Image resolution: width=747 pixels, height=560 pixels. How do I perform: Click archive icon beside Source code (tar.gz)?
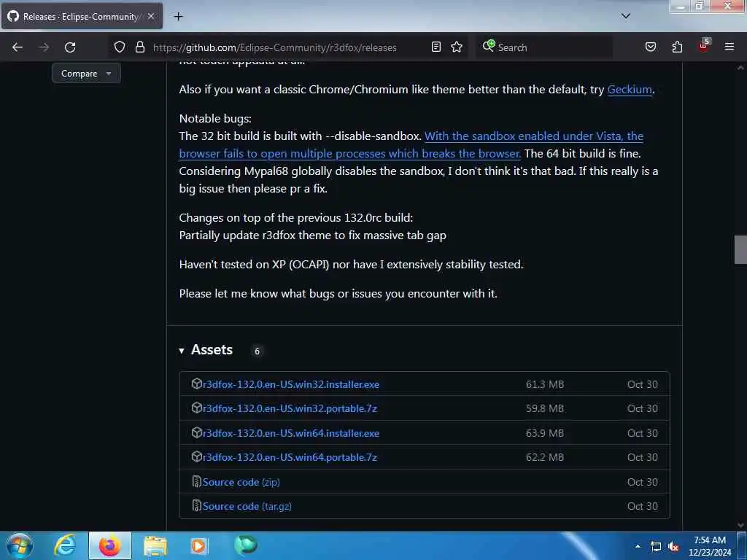point(197,506)
